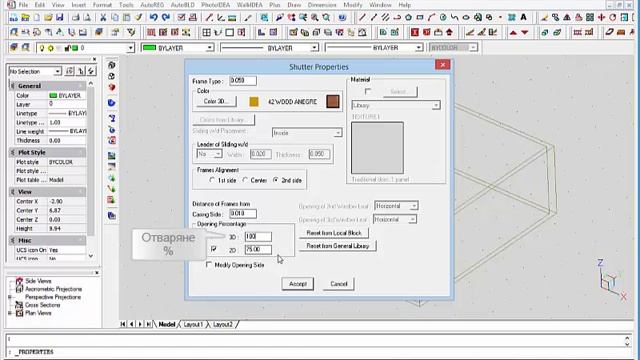Image resolution: width=640 pixels, height=360 pixels.
Task: Open the File menu
Action: click(23, 5)
